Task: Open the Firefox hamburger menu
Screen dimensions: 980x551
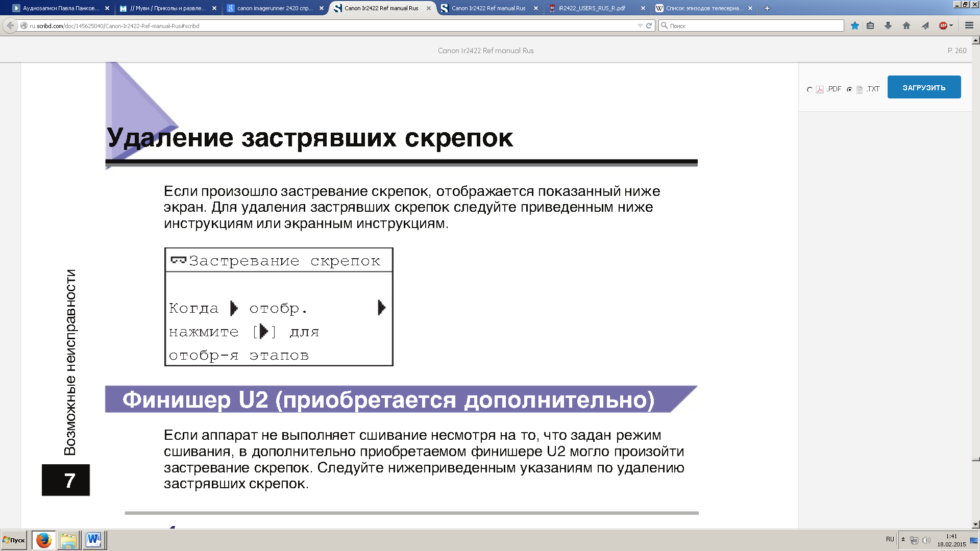Action: pos(969,26)
